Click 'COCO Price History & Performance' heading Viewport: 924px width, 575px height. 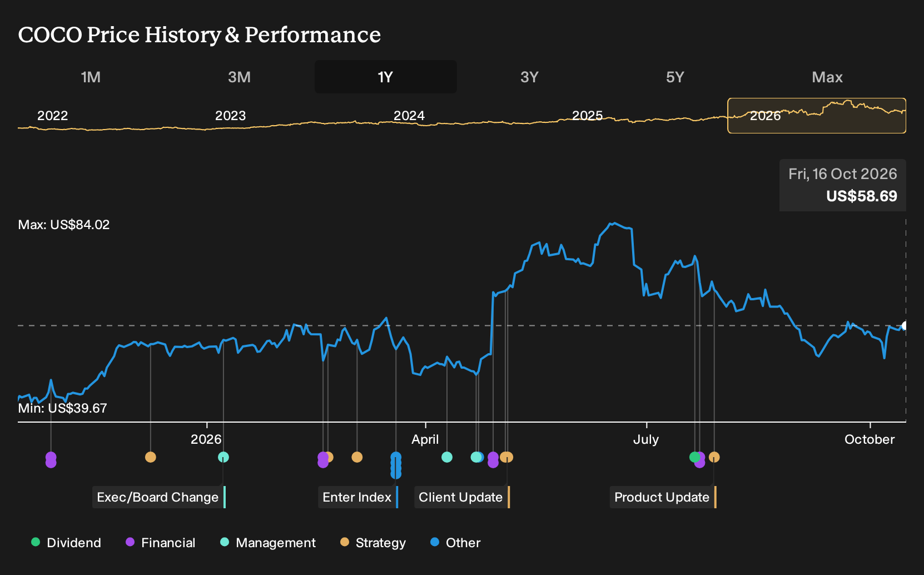point(200,35)
